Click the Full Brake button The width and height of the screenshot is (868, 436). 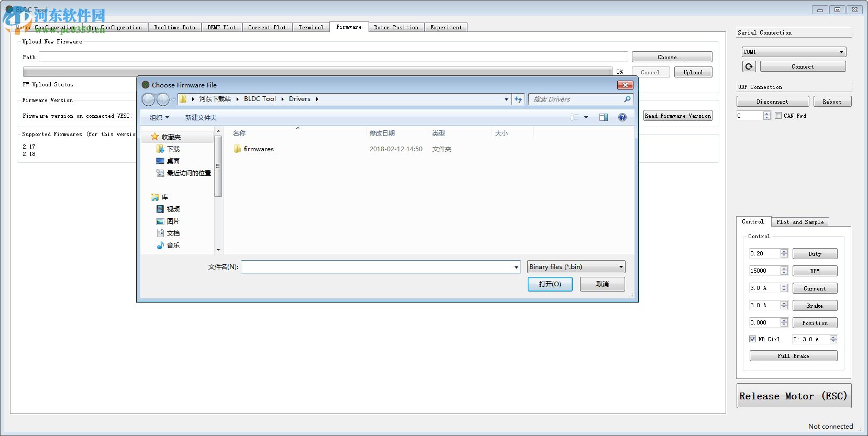point(793,356)
